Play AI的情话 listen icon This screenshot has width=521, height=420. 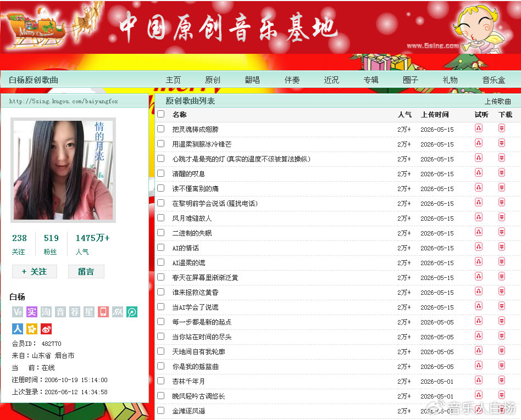[479, 247]
